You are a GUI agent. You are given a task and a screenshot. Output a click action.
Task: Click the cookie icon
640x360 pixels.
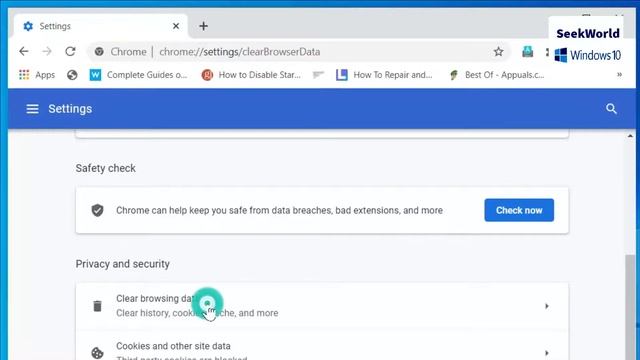point(97,353)
